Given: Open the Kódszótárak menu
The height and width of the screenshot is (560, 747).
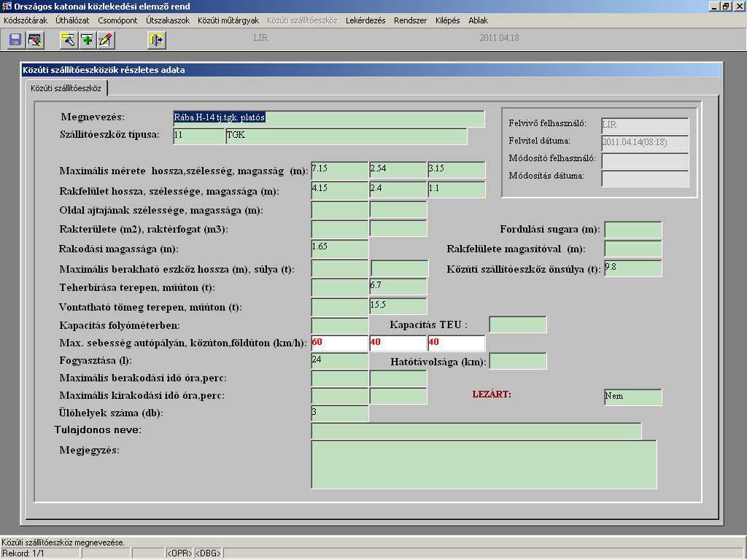Looking at the screenshot, I should pos(26,20).
